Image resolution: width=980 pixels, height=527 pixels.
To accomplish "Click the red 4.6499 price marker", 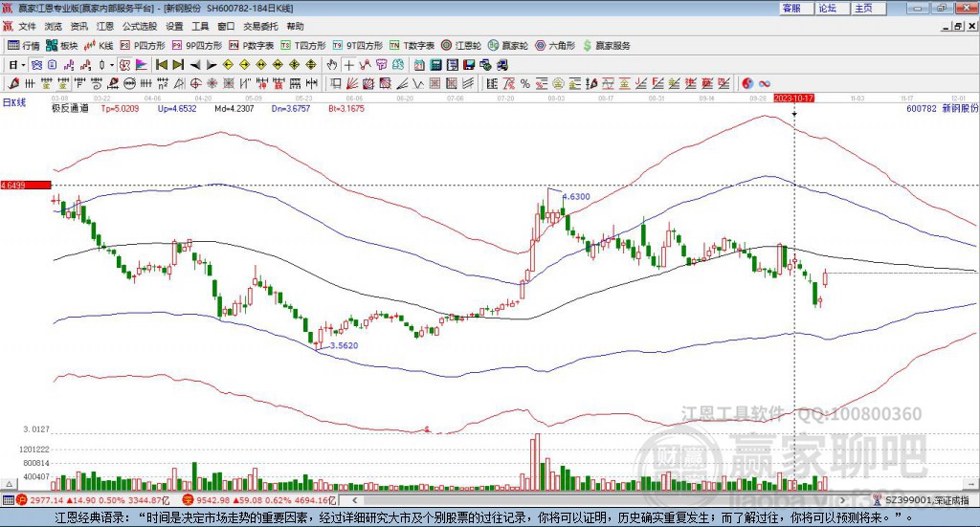I will [x=26, y=186].
